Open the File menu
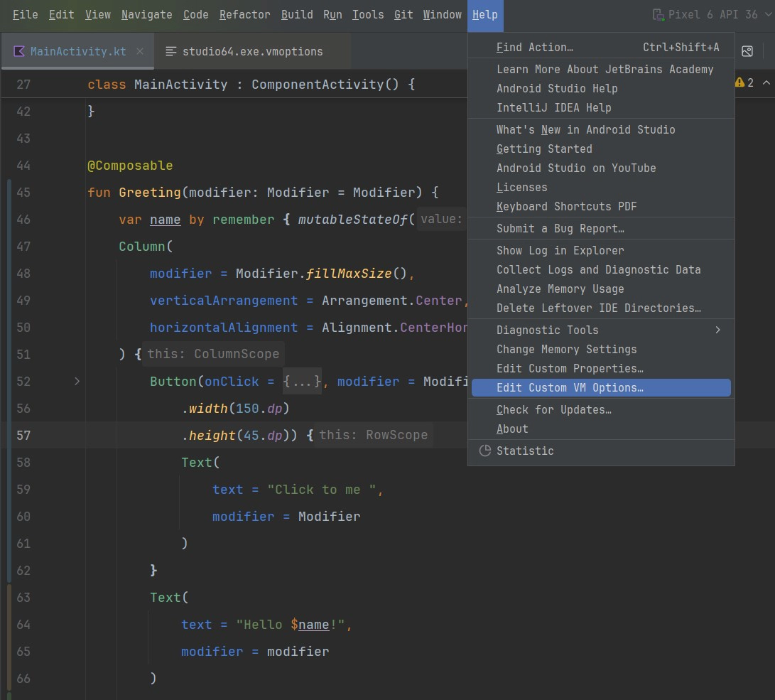The width and height of the screenshot is (775, 700). [25, 15]
